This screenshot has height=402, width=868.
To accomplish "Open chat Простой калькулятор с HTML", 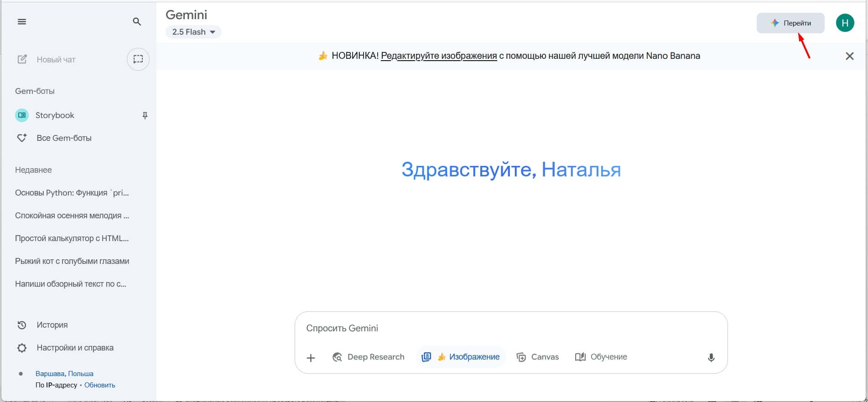I will 72,238.
